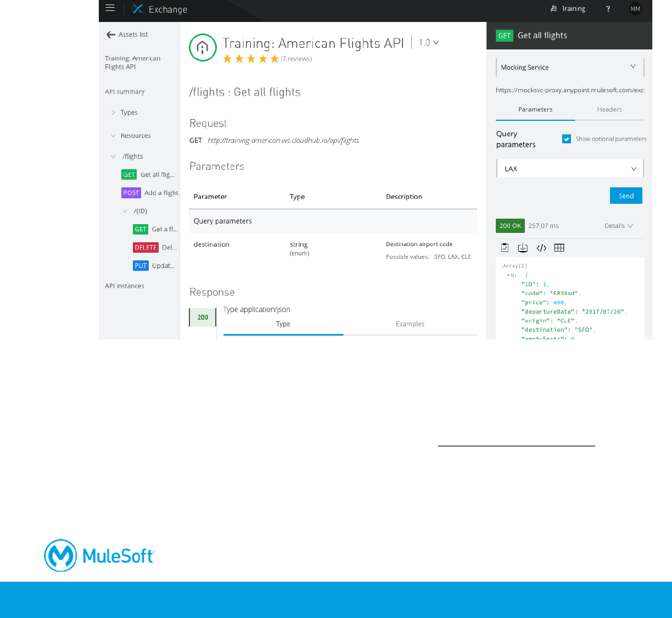Select the 200 response code tab
The height and width of the screenshot is (618, 672).
click(203, 318)
